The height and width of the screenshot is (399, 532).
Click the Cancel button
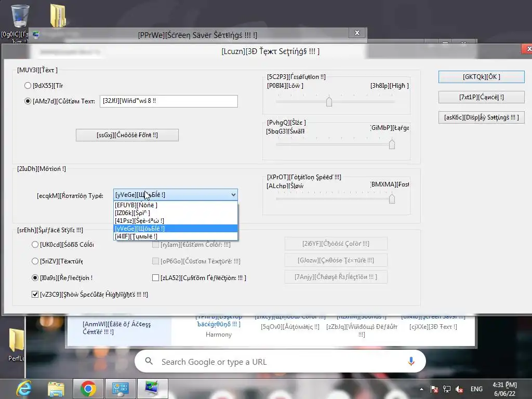point(481,97)
